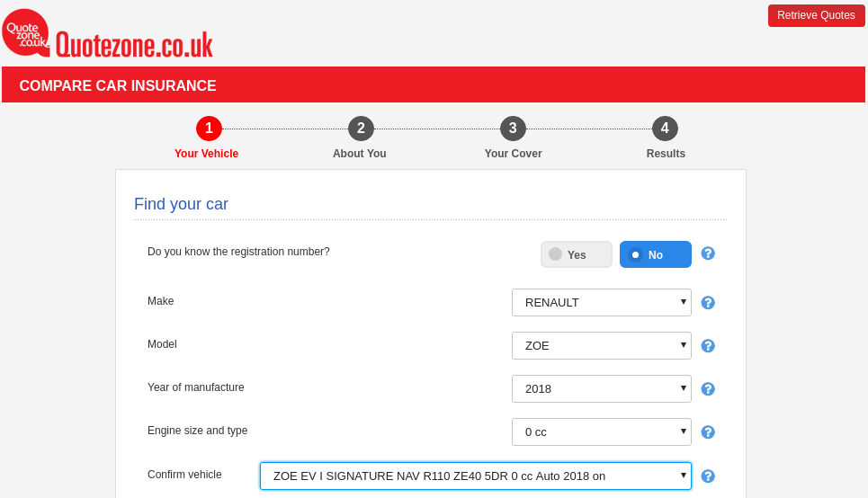Go to step 3 Your Cover
Viewport: 868px width, 498px height.
click(x=513, y=129)
